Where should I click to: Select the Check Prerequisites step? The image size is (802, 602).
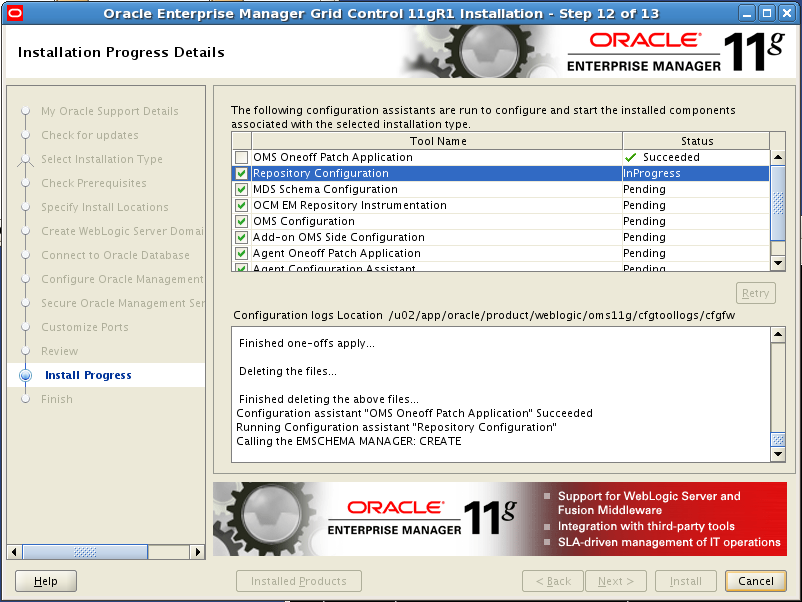click(94, 183)
